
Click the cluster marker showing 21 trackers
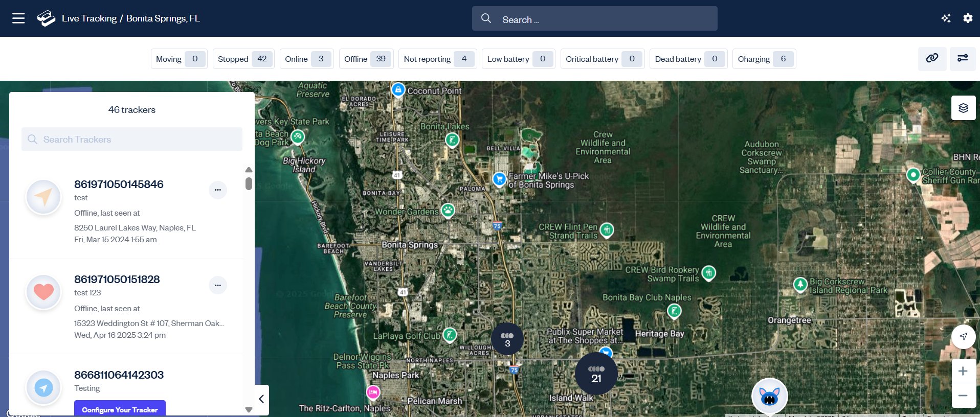tap(596, 374)
